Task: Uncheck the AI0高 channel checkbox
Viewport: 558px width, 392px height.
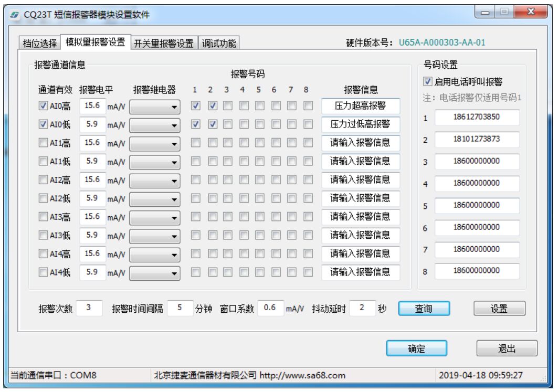Action: click(x=43, y=106)
